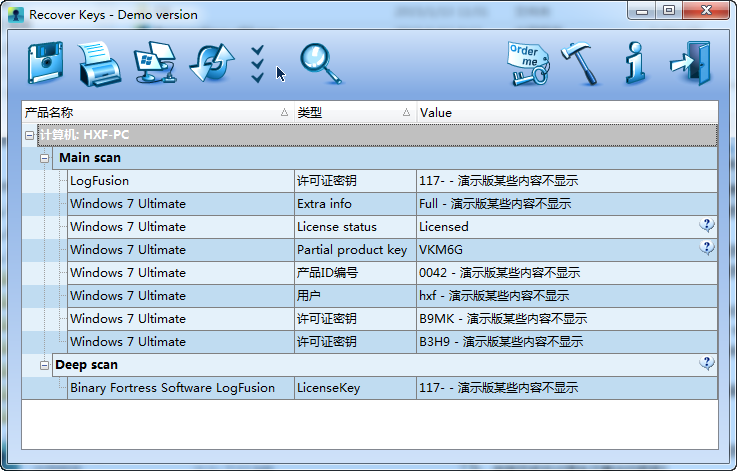
Task: Select Binary Fortress Software LogFusion row
Action: pyautogui.click(x=181, y=388)
